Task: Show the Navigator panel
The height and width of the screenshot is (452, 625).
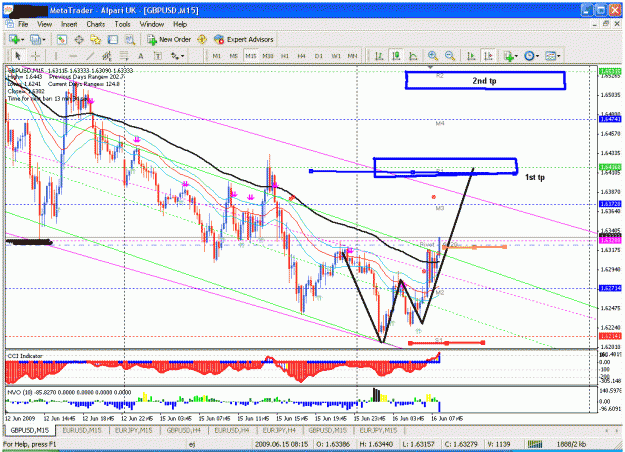Action: [96, 39]
